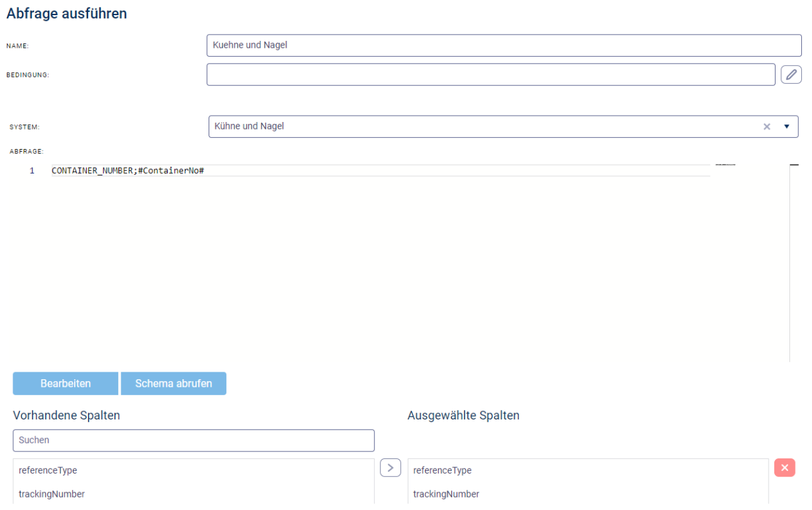Click the Schema abrufen button

coord(173,384)
